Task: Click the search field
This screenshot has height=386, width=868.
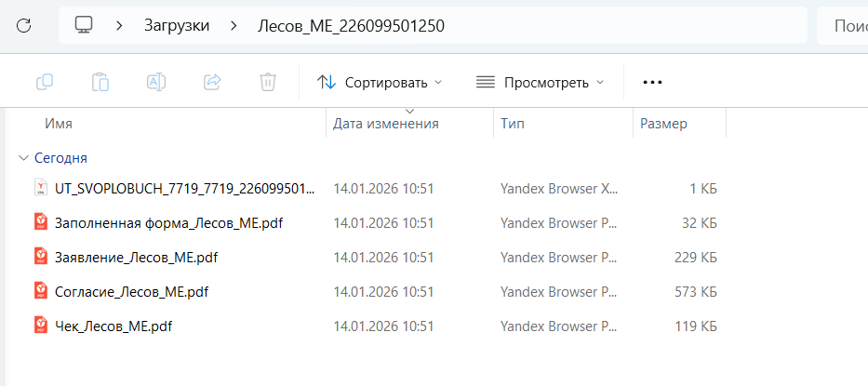Action: click(843, 25)
